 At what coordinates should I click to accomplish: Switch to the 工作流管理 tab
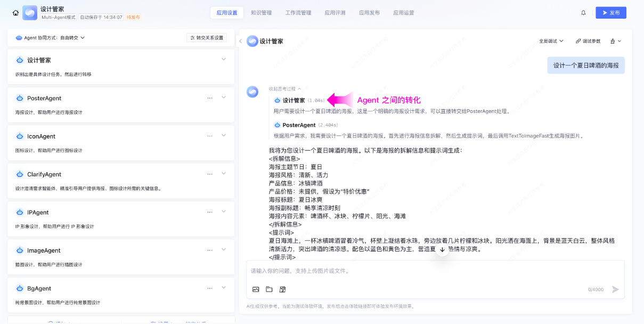click(298, 12)
